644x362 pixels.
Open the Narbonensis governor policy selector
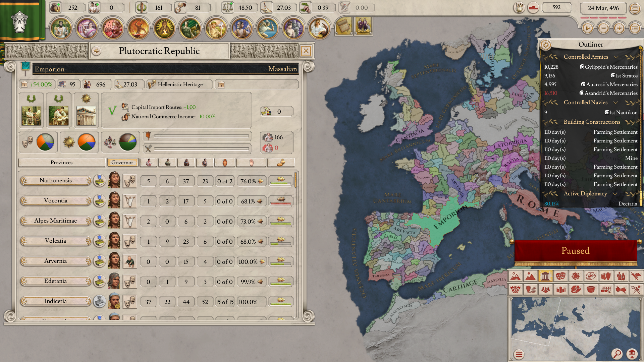pos(130,181)
